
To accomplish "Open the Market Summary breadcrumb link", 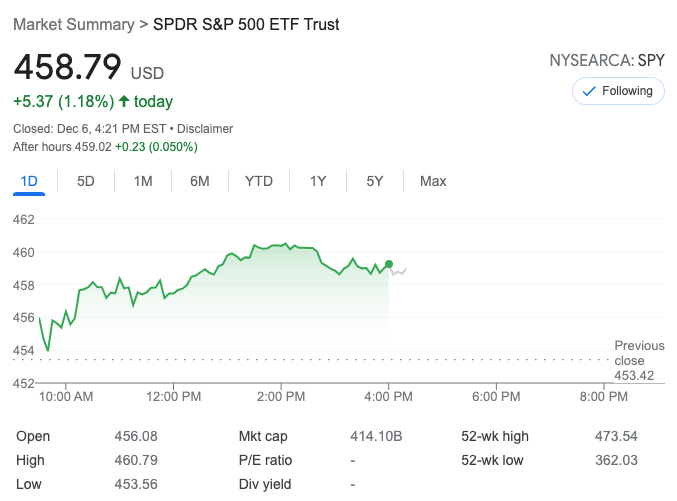I will (73, 24).
